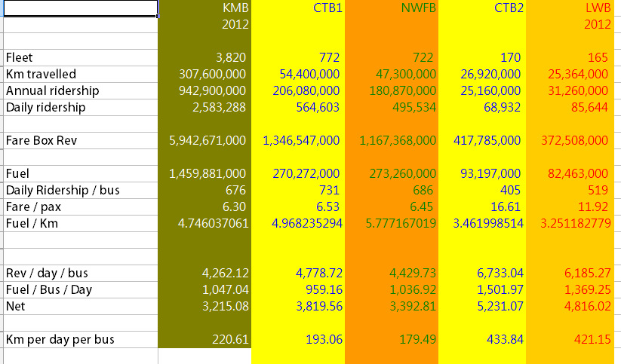
Task: Click KMB daily ridership 2,583,288
Action: (x=219, y=108)
